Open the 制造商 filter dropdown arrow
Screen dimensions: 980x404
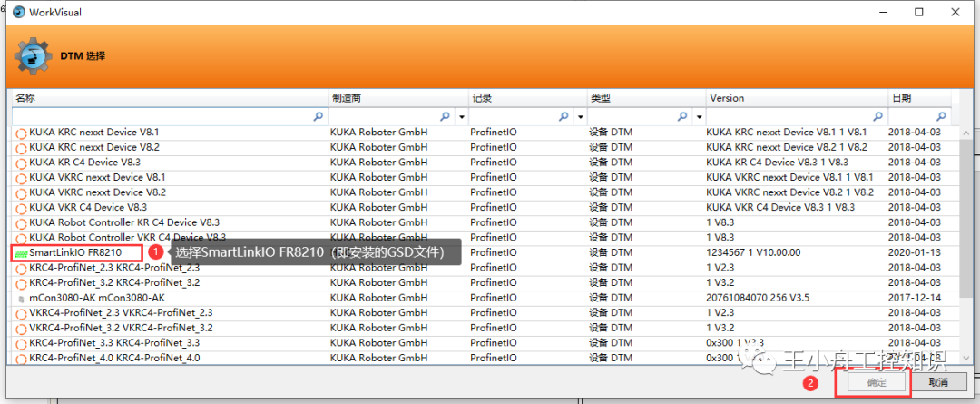point(462,117)
